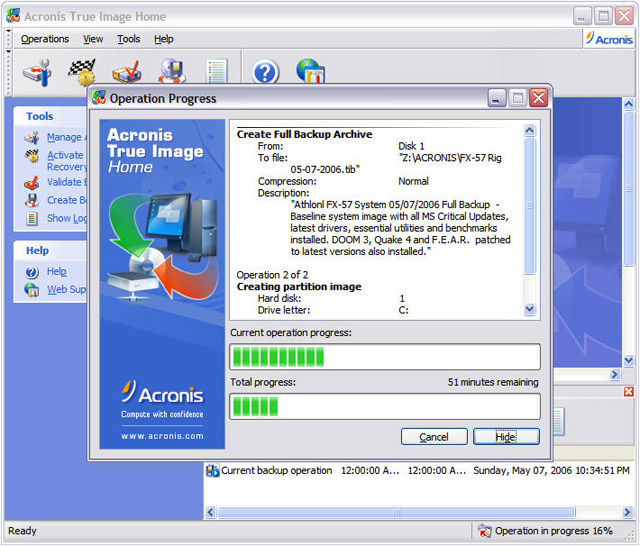
Task: Click the menu bar grip handle left of Operations
Action: click(x=8, y=39)
